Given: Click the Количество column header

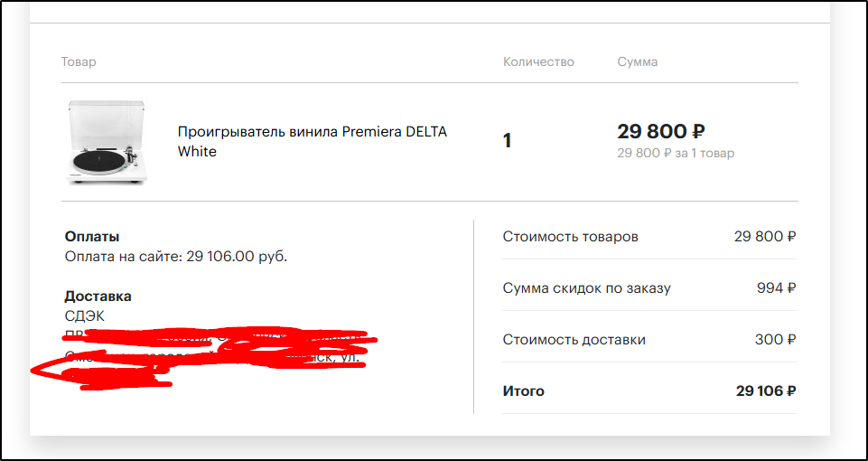Looking at the screenshot, I should pos(538,62).
